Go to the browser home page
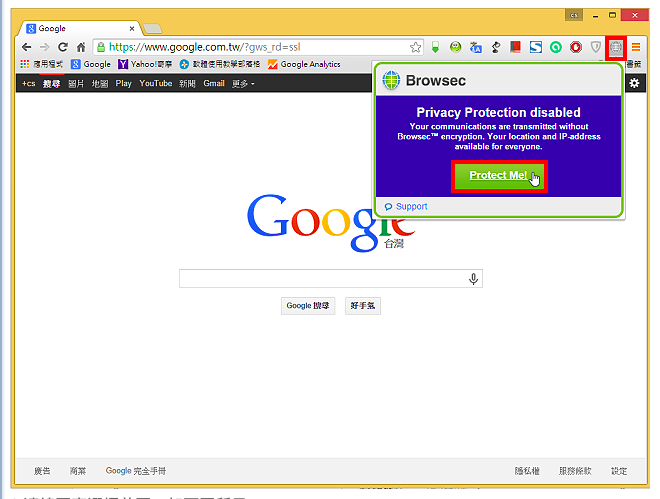The height and width of the screenshot is (499, 660). click(x=81, y=47)
